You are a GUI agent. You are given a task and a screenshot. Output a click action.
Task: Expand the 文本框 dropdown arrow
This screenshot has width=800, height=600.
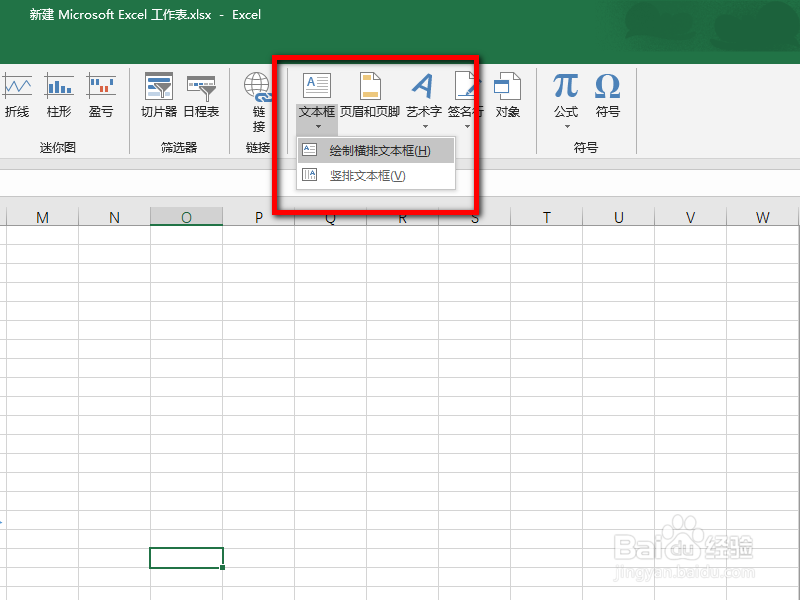tap(318, 126)
